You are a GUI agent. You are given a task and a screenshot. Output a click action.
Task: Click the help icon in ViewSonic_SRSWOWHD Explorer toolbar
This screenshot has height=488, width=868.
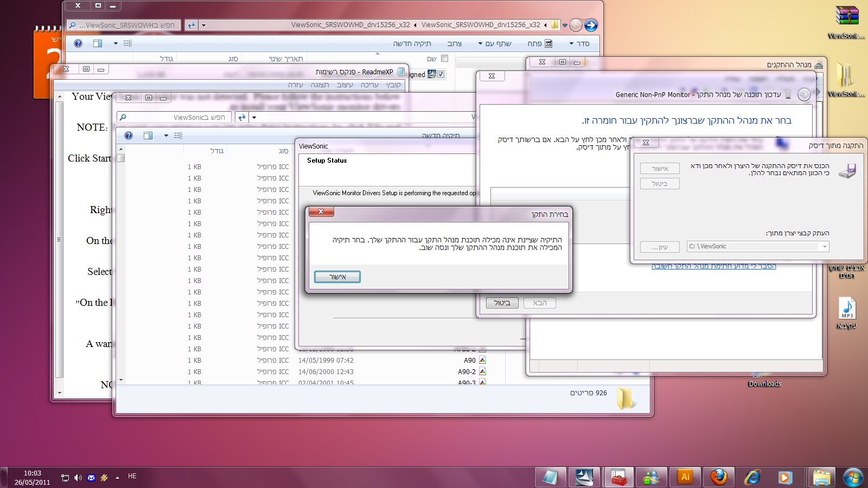[78, 43]
